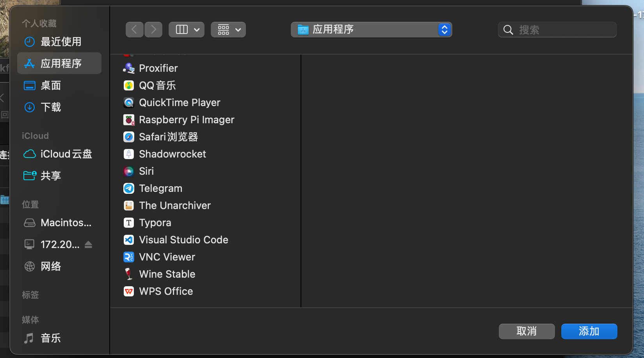Click the Siri app icon
This screenshot has width=644, height=358.
[129, 171]
